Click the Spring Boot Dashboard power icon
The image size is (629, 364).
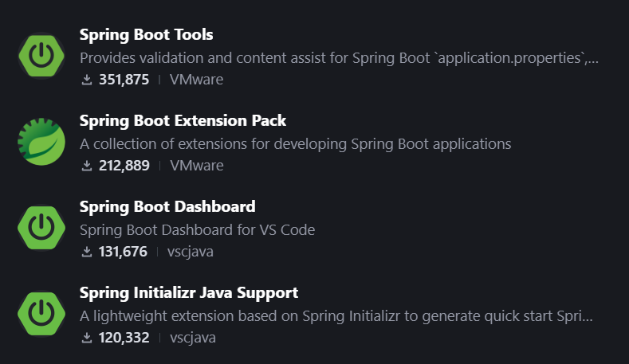tap(41, 228)
